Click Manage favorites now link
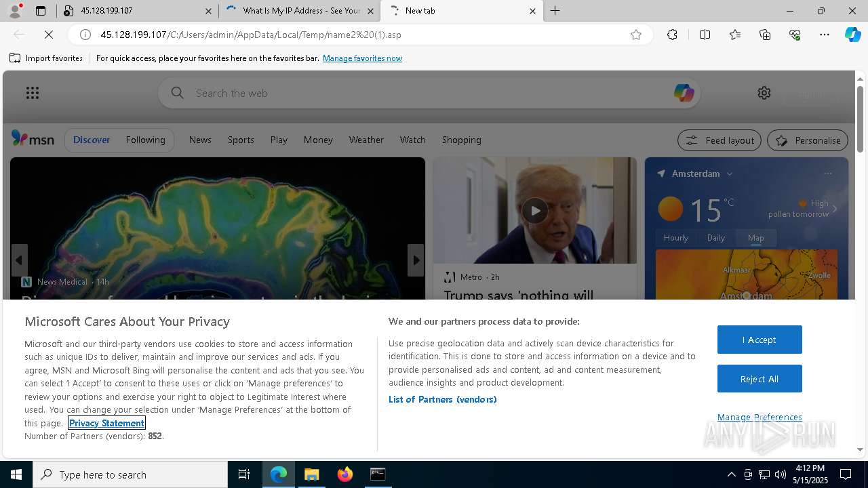 click(x=362, y=58)
